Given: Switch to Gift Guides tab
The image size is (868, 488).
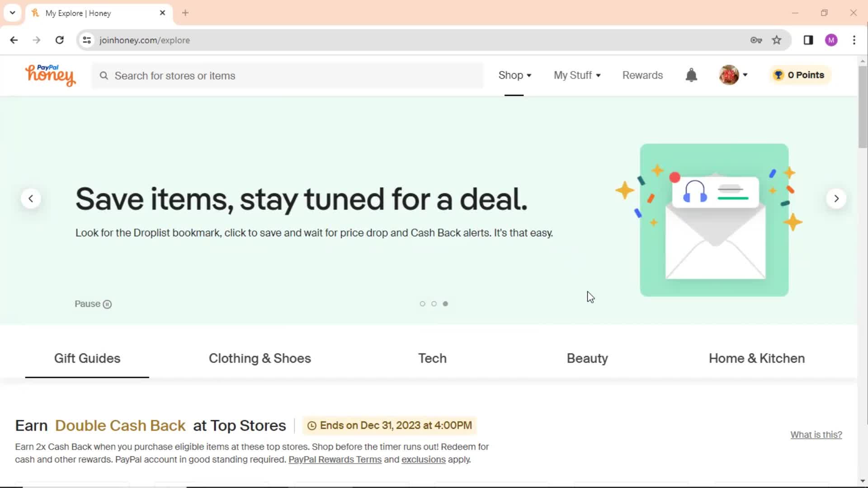Looking at the screenshot, I should [x=87, y=358].
